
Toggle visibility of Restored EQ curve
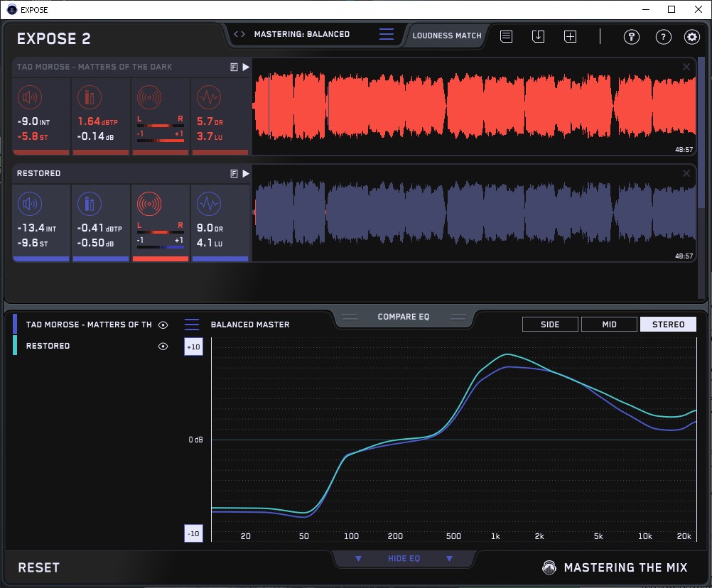click(163, 346)
